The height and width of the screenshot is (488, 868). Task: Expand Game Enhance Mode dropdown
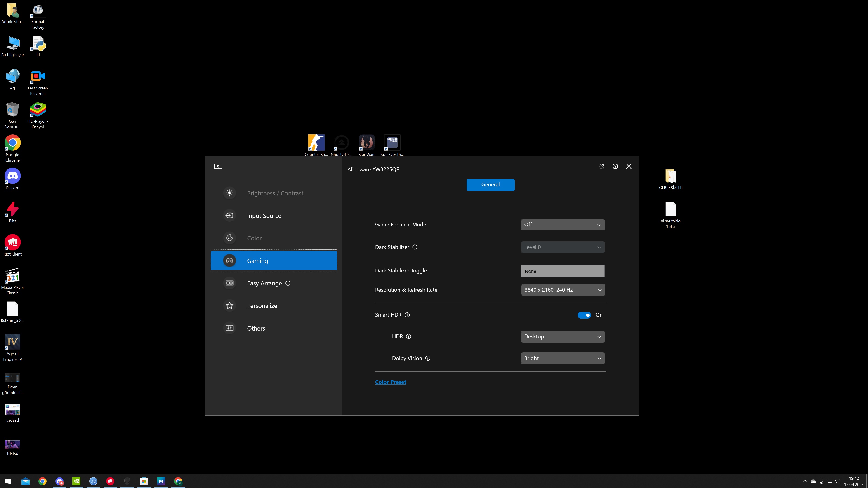click(x=562, y=225)
